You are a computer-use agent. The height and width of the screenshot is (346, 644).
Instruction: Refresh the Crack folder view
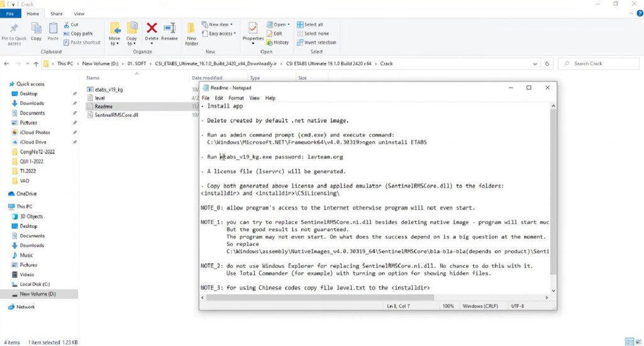pyautogui.click(x=547, y=64)
